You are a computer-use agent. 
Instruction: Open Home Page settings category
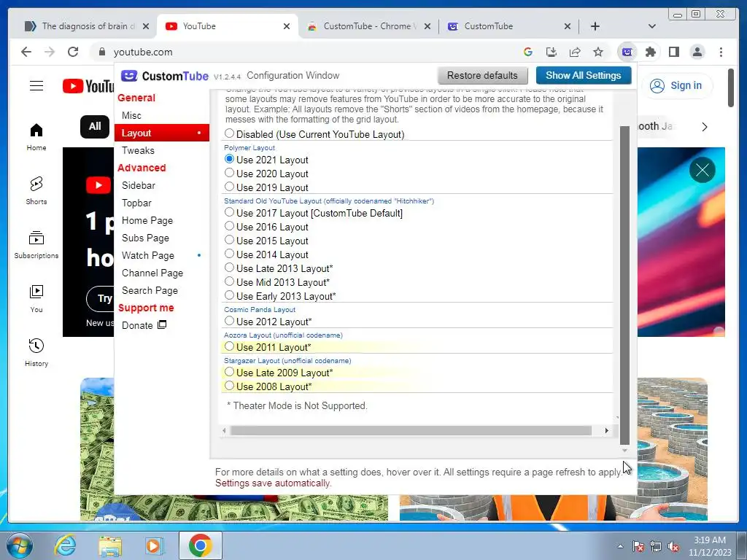tap(147, 220)
